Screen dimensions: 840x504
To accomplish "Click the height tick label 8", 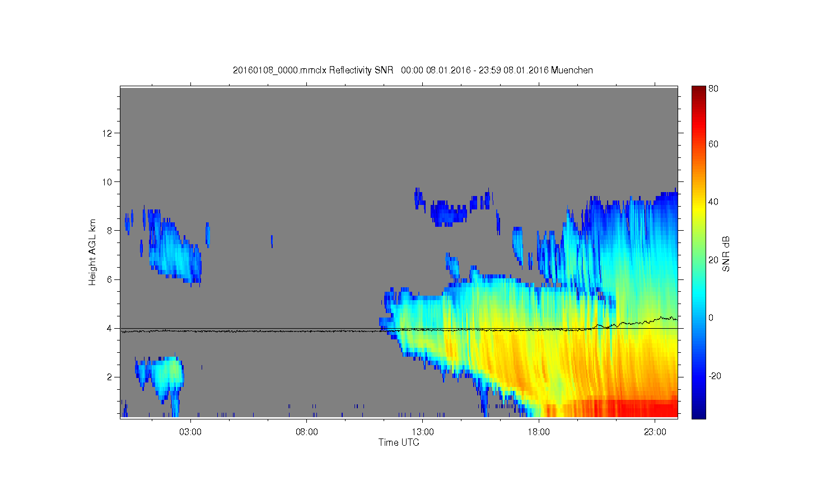I will tap(110, 230).
